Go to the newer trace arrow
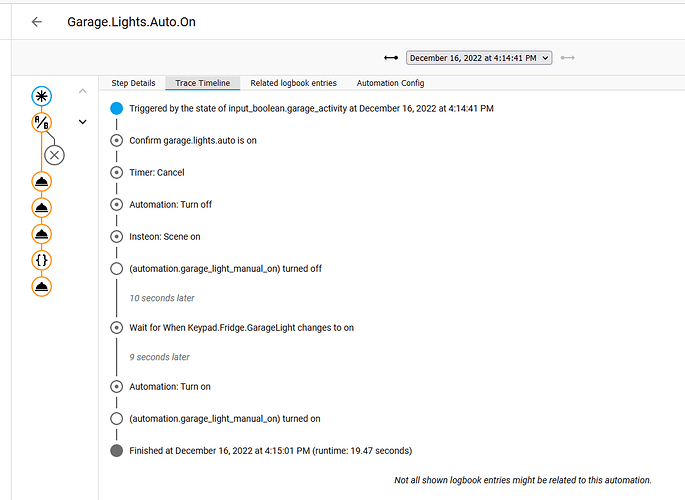The height and width of the screenshot is (500, 685). pyautogui.click(x=568, y=58)
